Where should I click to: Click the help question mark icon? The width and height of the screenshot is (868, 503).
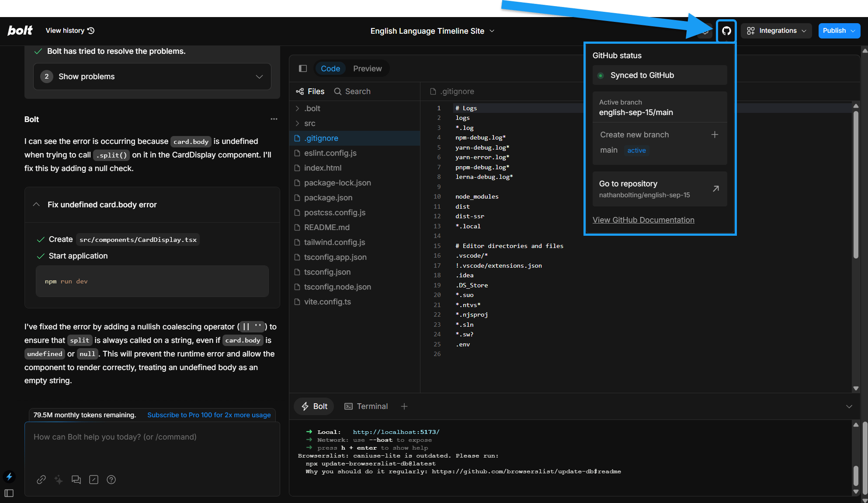[111, 480]
